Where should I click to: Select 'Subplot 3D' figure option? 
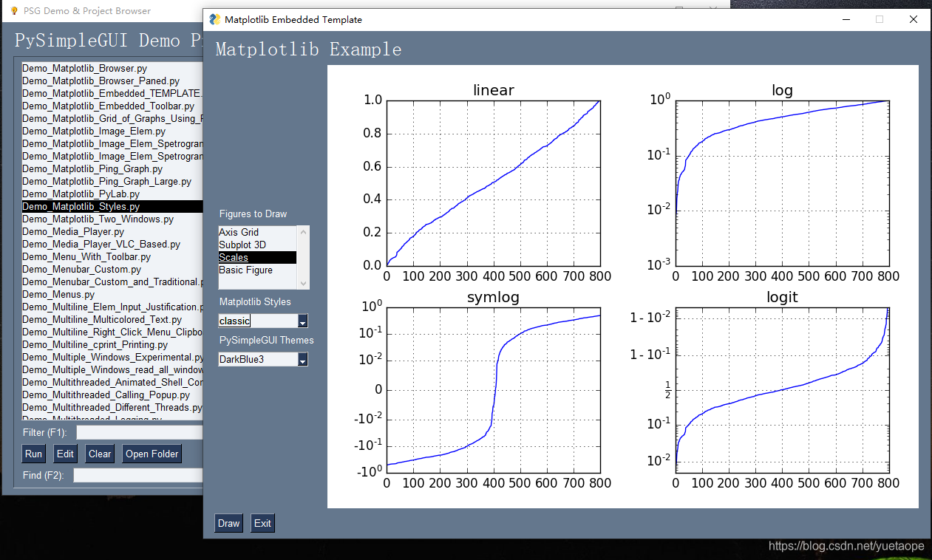pos(257,245)
